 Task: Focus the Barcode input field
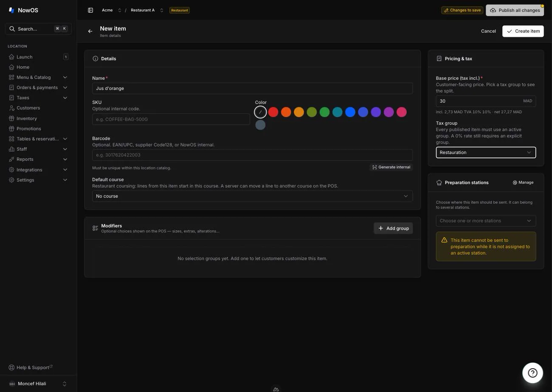point(252,155)
